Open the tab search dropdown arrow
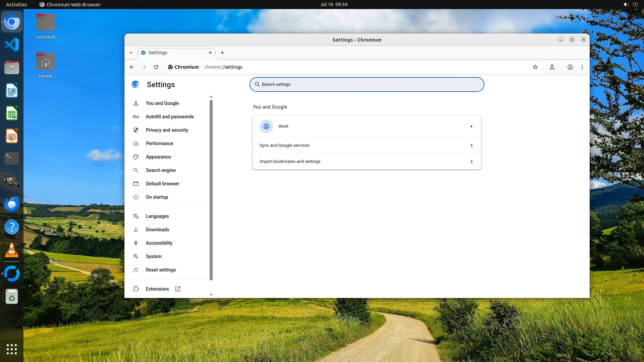The image size is (644, 362). pyautogui.click(x=131, y=53)
